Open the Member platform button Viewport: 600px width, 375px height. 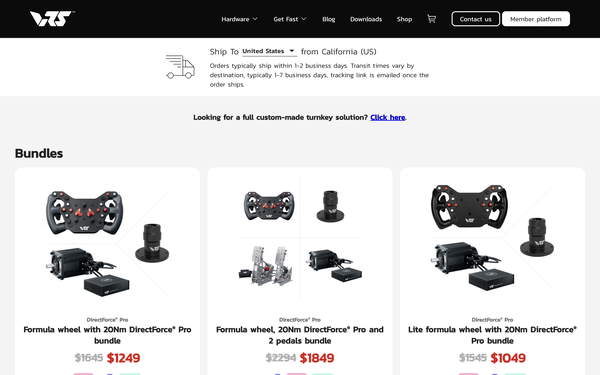[x=536, y=19]
